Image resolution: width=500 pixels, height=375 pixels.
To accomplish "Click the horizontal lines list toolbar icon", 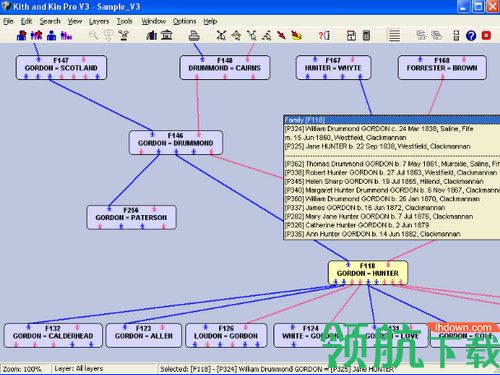I will pos(394,35).
